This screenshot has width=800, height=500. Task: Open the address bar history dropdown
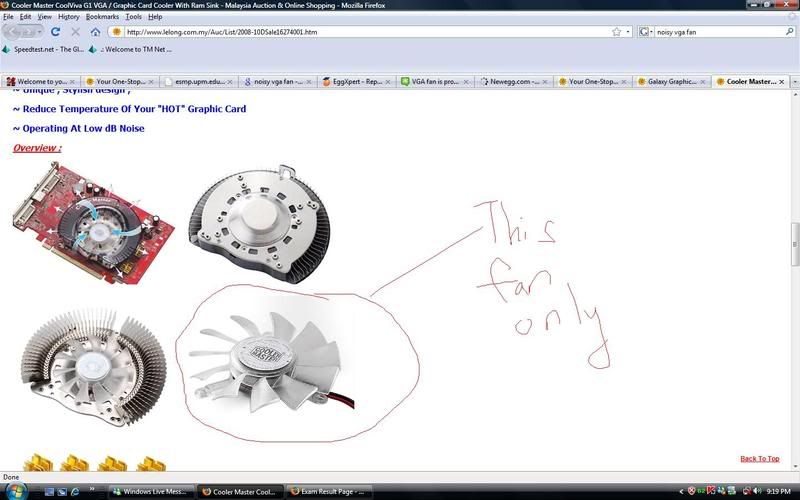628,32
